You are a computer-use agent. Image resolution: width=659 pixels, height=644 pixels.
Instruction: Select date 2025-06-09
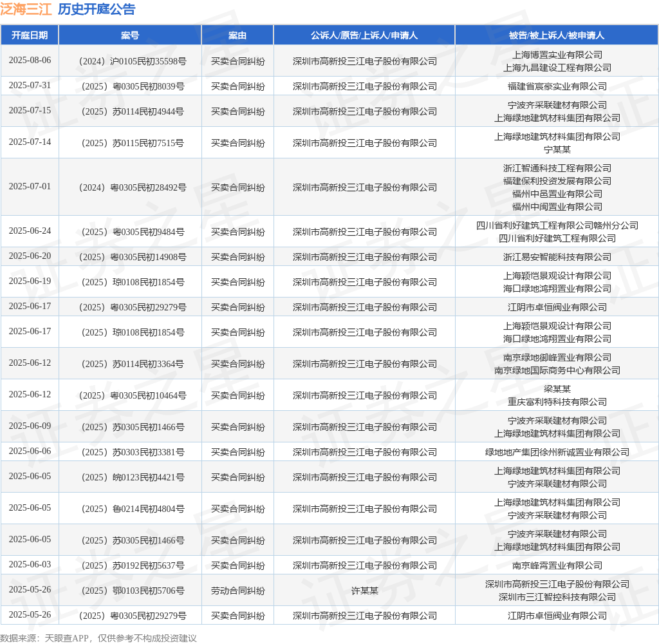click(x=30, y=426)
